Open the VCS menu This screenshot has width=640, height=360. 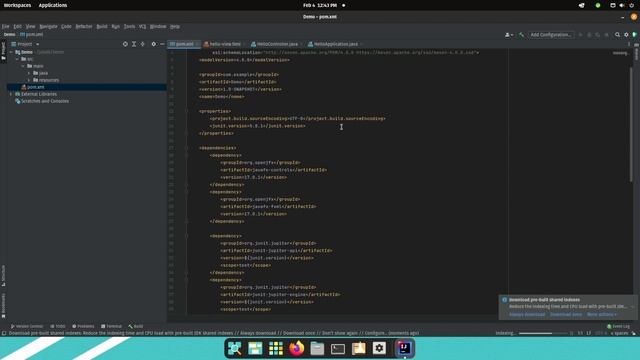click(x=142, y=27)
